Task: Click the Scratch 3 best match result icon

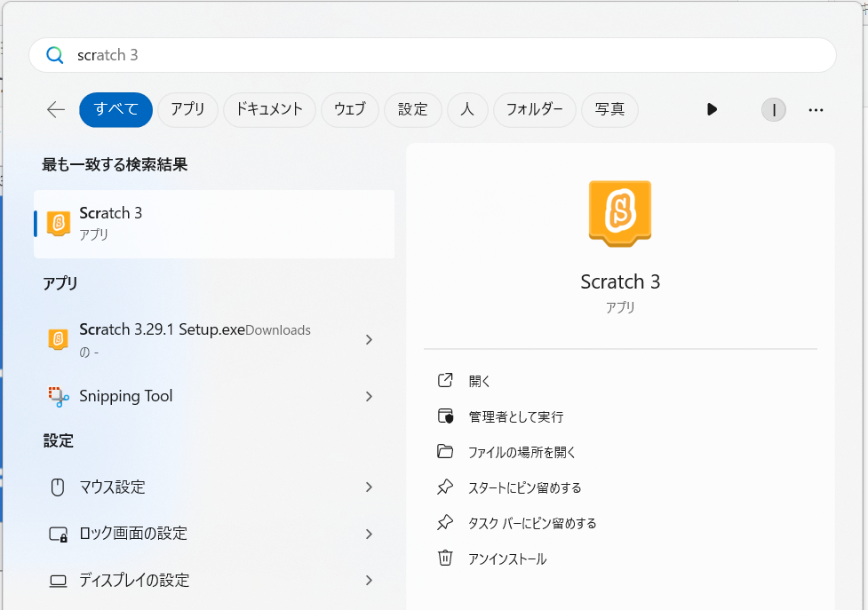Action: point(59,224)
